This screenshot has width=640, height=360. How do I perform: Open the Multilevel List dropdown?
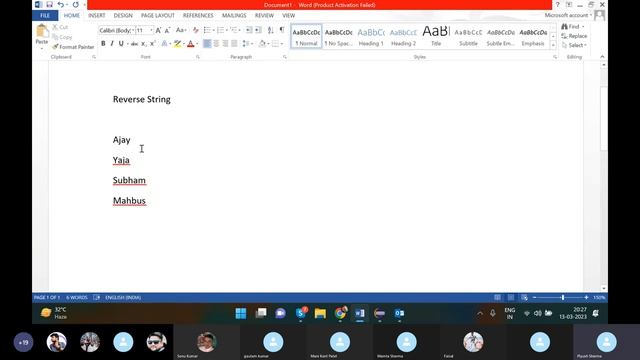(x=240, y=30)
